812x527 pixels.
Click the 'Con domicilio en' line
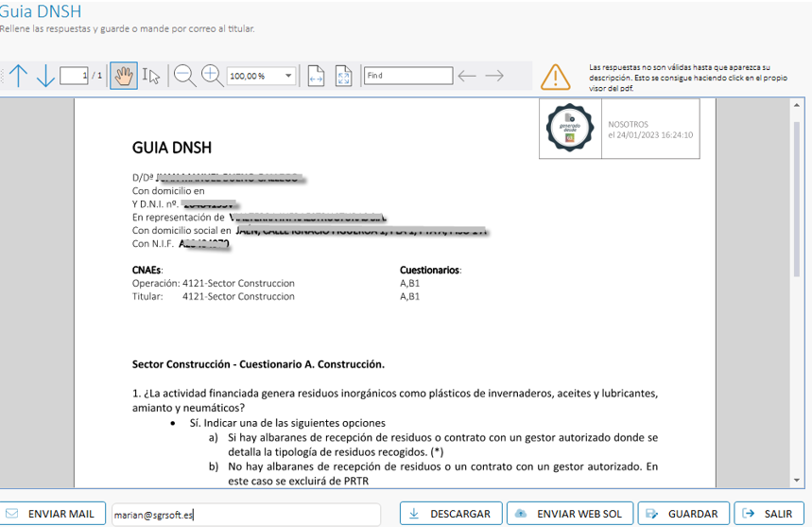pyautogui.click(x=168, y=191)
